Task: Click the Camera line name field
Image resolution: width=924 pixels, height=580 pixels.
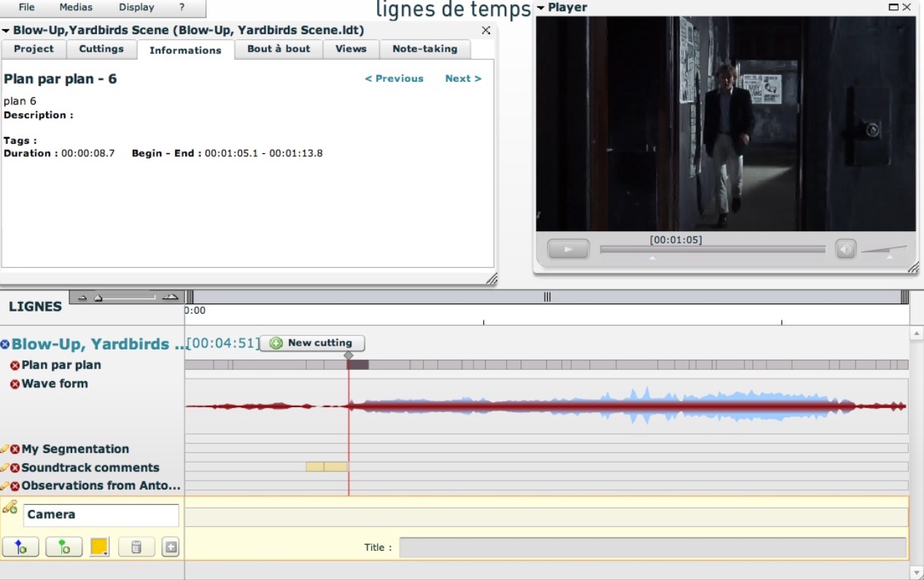Action: [101, 514]
